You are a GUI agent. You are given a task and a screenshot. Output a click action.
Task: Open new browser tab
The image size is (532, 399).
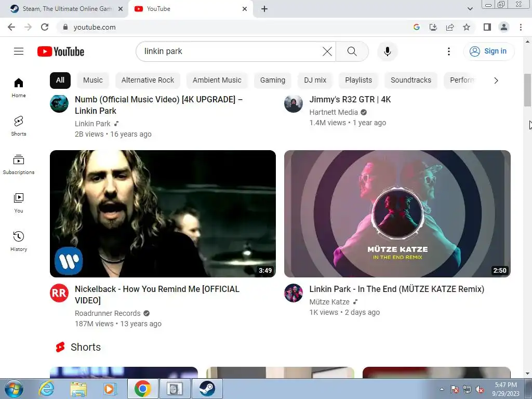pyautogui.click(x=264, y=9)
